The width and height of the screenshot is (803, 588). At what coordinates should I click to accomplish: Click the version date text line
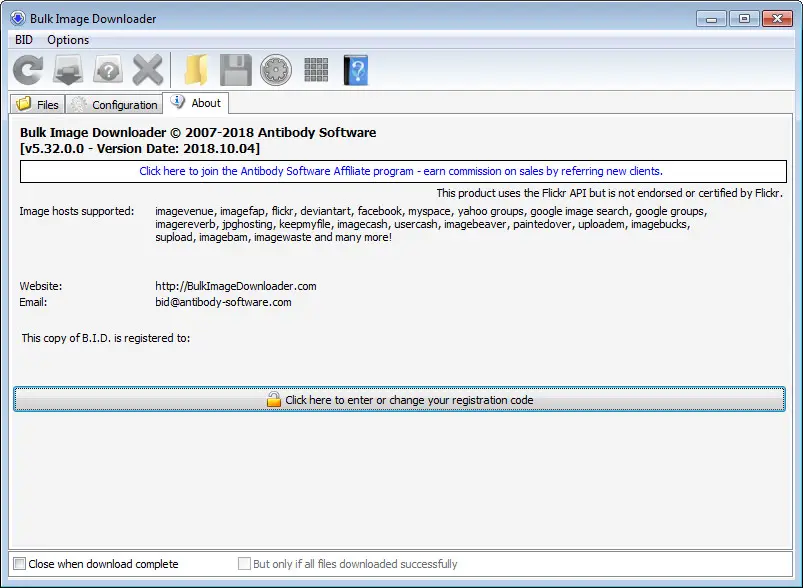(x=140, y=149)
